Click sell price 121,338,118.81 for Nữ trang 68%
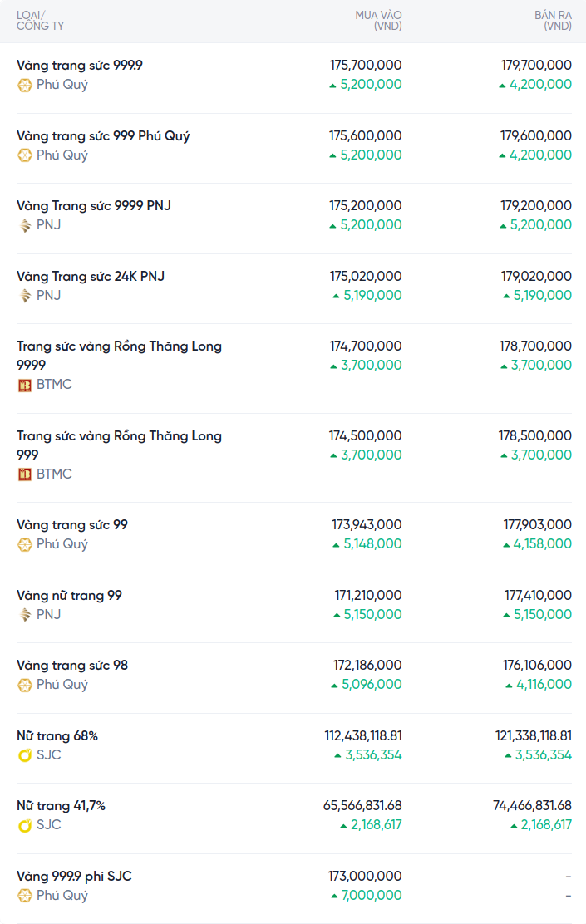This screenshot has width=586, height=924. click(532, 736)
